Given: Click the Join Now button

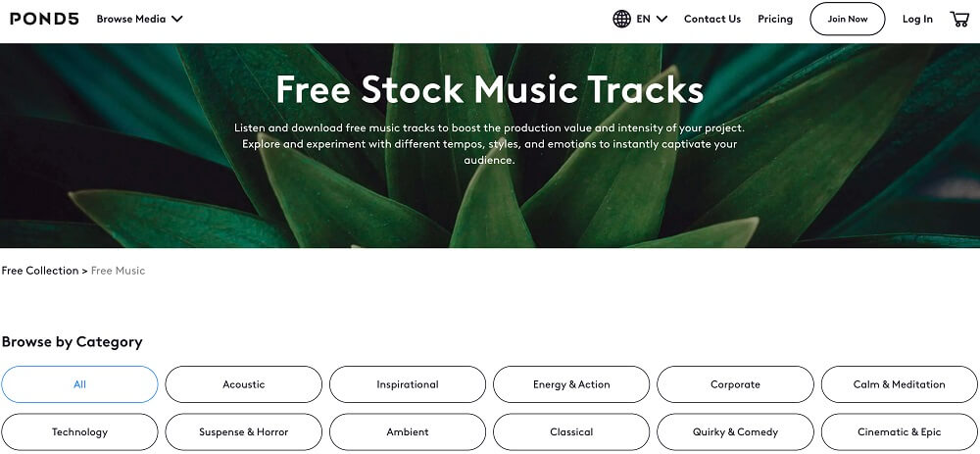Looking at the screenshot, I should click(x=847, y=19).
